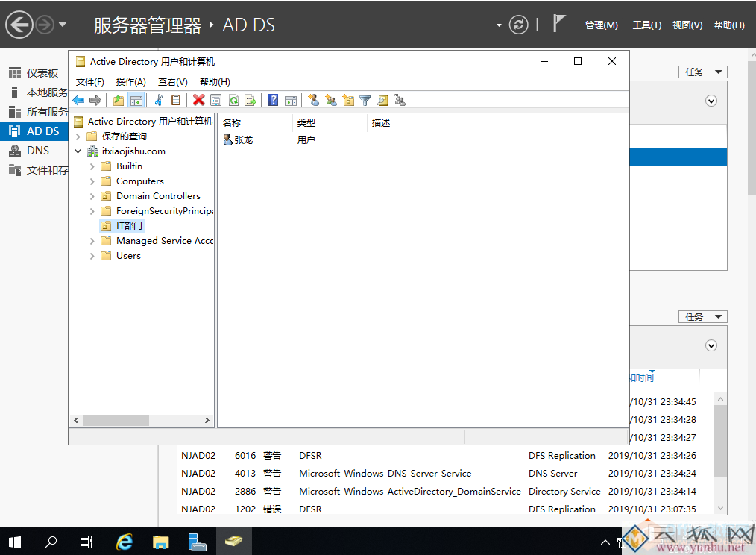Click the Cut scissors icon
The image size is (756, 555).
click(158, 101)
